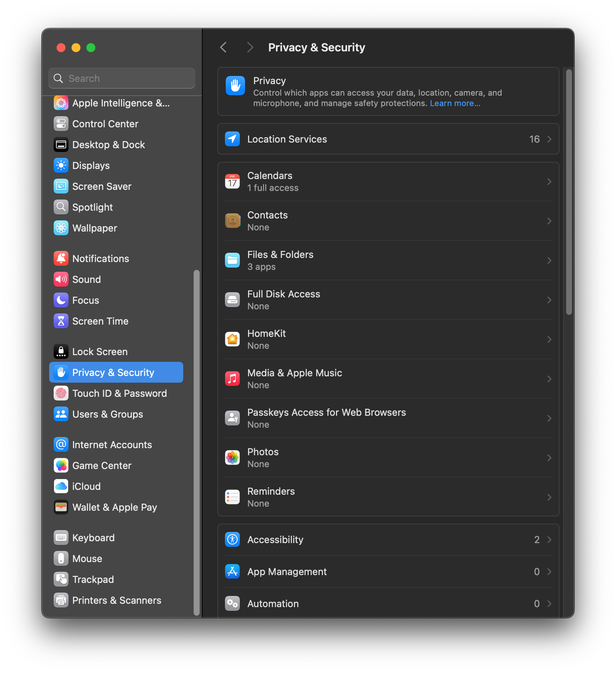Click the main pane vertical scrollbar
This screenshot has width=616, height=673.
pyautogui.click(x=569, y=192)
